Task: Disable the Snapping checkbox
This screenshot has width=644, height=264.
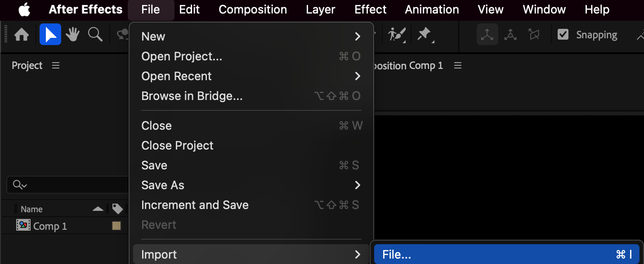Action: click(563, 35)
